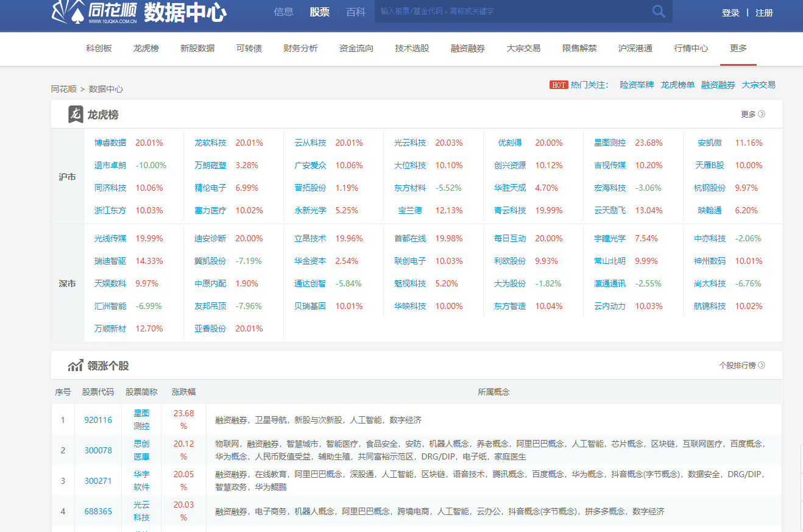Viewport: 803px width, 532px height.
Task: Switch to 信息 search tab
Action: coord(284,12)
